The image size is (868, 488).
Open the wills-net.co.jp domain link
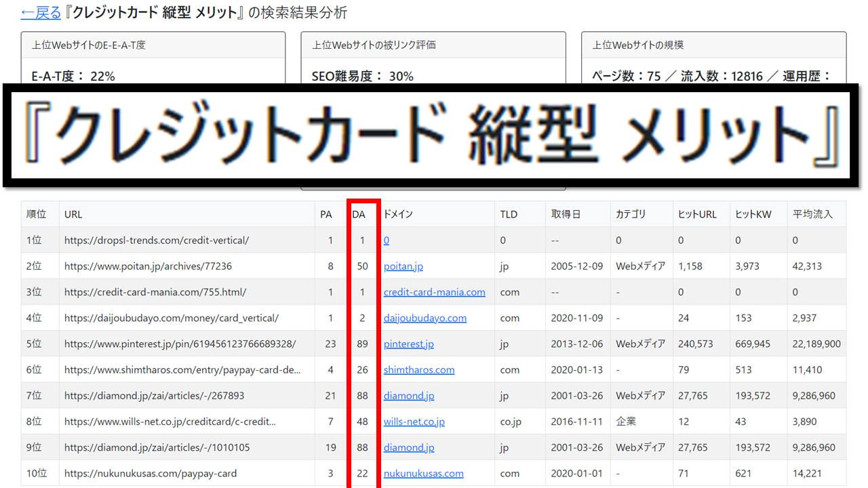point(414,421)
